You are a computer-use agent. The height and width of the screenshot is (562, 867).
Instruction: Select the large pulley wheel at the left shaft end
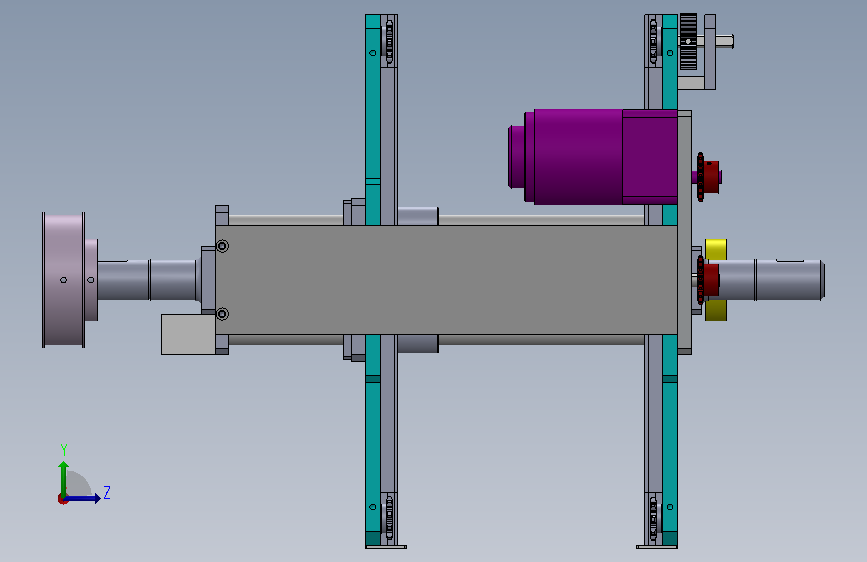[64, 280]
